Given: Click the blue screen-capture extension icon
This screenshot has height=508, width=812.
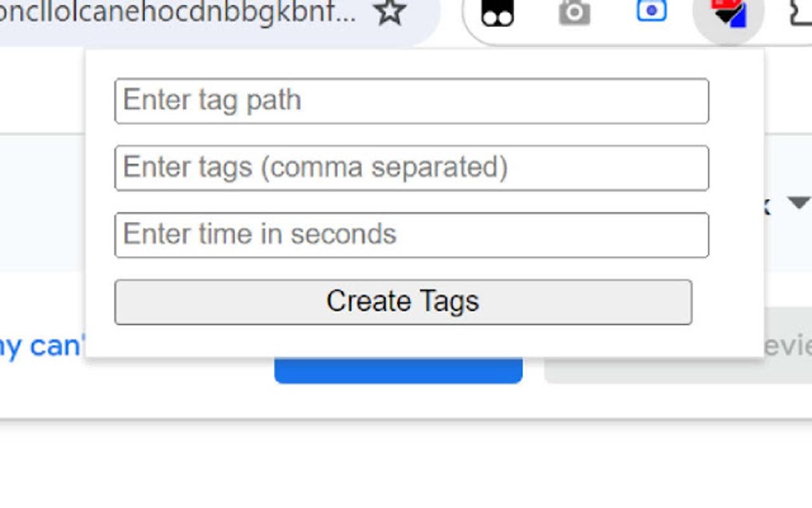Looking at the screenshot, I should click(x=651, y=11).
